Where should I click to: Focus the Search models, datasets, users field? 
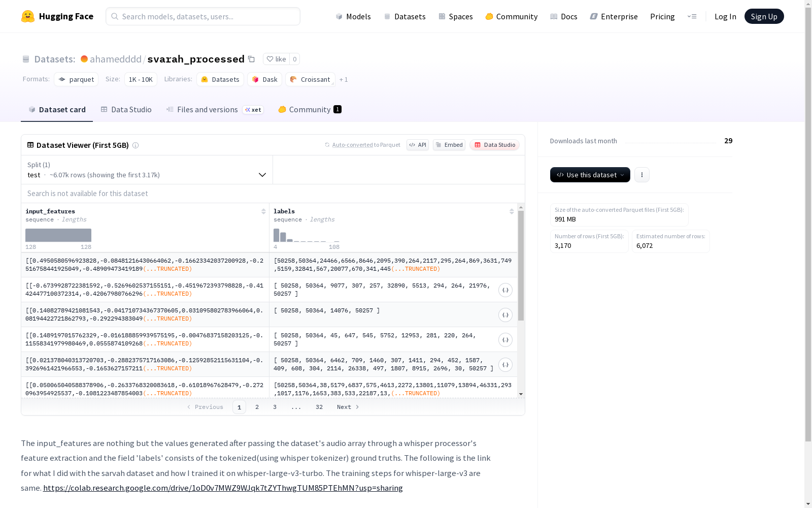pyautogui.click(x=203, y=16)
